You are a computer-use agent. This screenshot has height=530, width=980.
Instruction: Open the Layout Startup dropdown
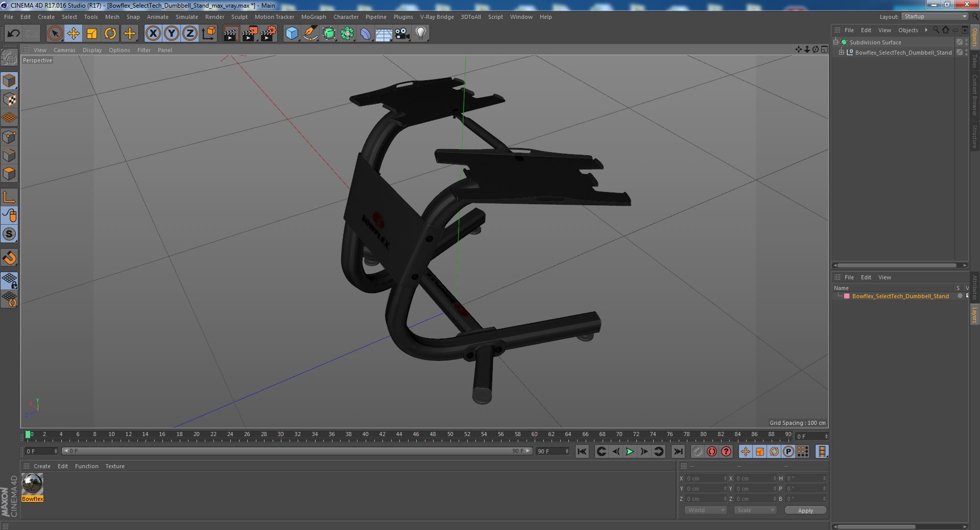935,17
